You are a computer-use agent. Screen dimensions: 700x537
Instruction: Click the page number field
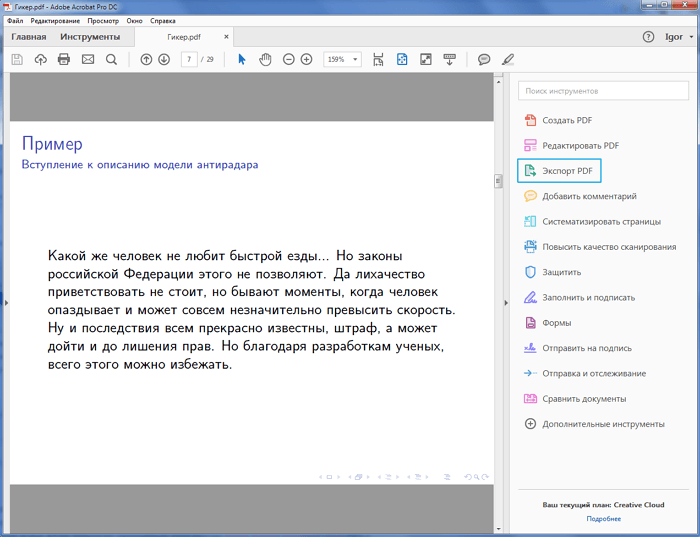tap(189, 60)
